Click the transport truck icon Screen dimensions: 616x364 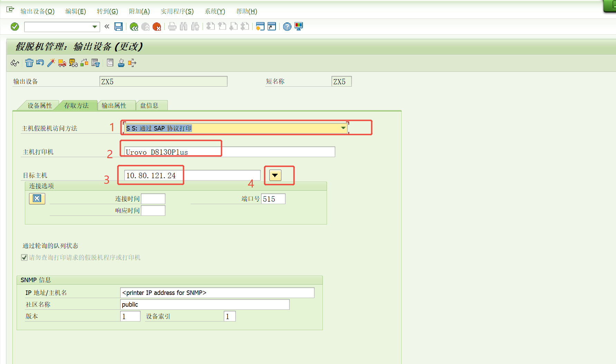(62, 63)
